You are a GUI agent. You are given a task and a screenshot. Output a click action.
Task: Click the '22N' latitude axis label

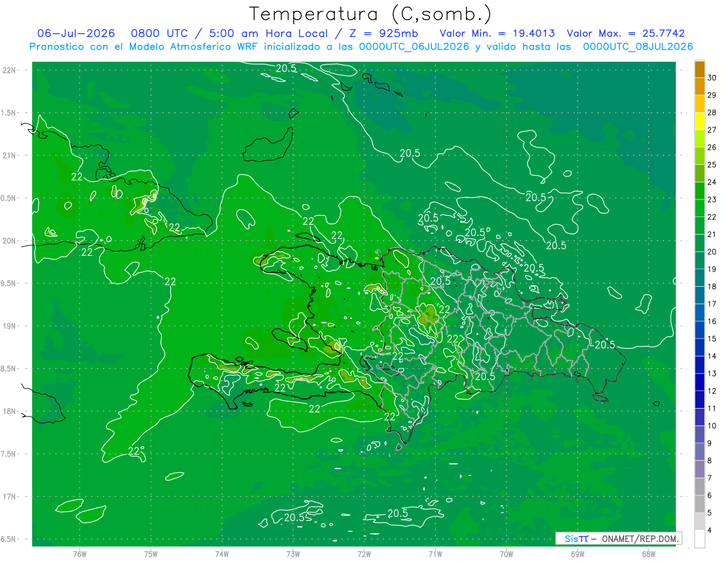point(9,70)
